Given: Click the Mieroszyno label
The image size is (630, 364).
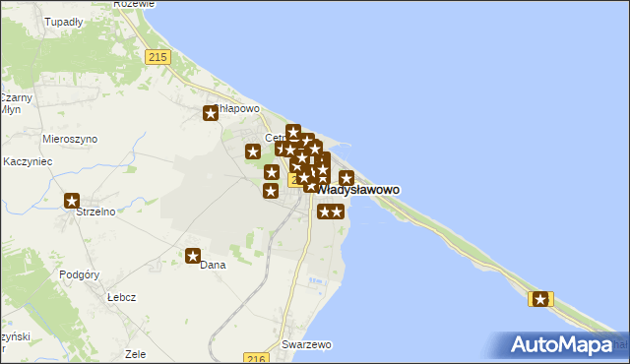Looking at the screenshot, I should (70, 139).
